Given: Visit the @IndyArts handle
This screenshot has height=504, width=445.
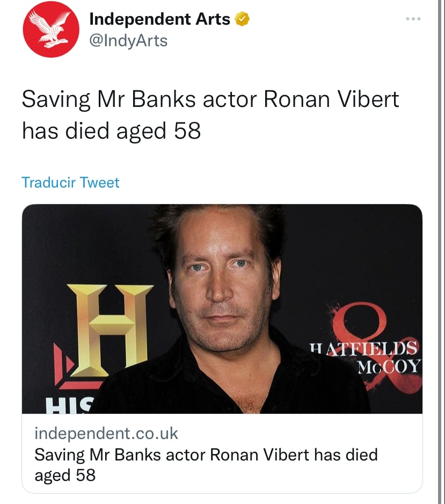Looking at the screenshot, I should [128, 41].
